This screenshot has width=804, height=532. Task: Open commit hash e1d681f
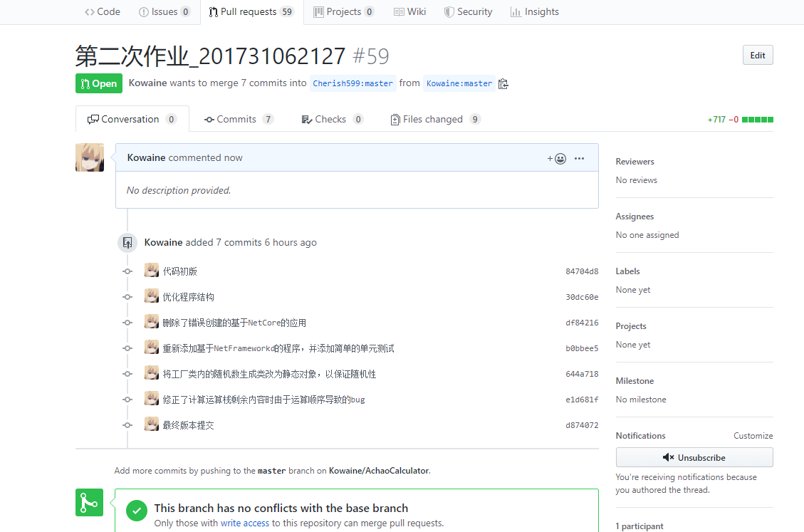[x=582, y=400]
